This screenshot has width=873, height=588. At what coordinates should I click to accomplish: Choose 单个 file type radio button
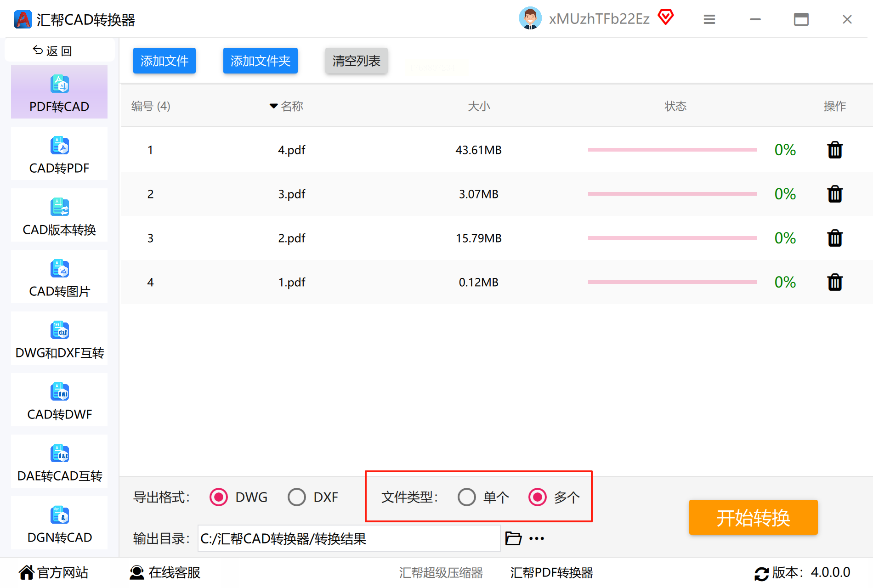[467, 497]
